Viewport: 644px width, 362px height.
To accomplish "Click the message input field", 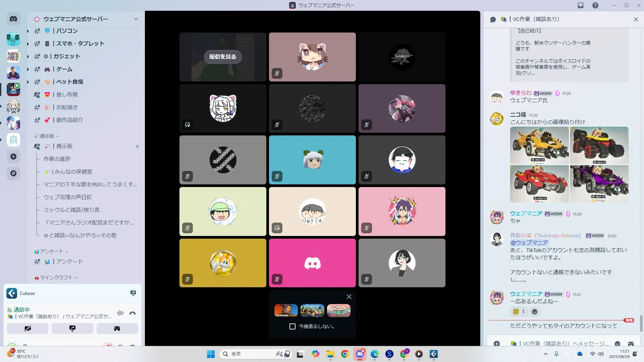I will pyautogui.click(x=563, y=344).
